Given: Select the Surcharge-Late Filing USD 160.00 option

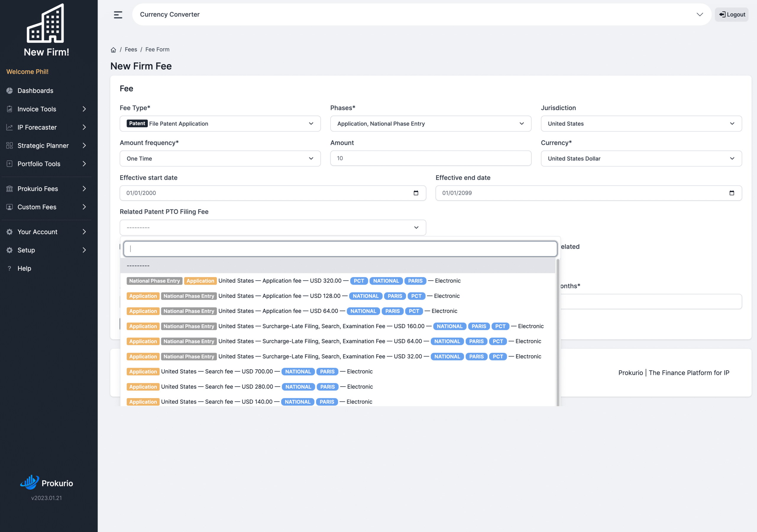Looking at the screenshot, I should (x=338, y=326).
